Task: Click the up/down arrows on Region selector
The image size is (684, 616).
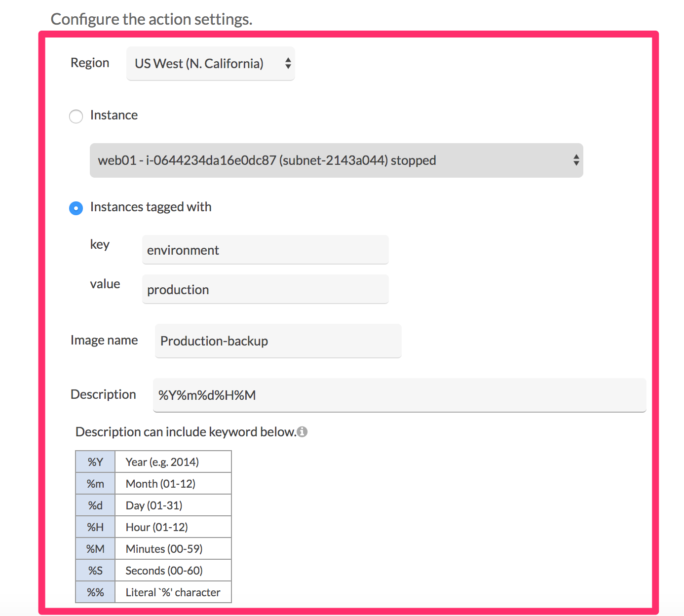Action: pyautogui.click(x=288, y=63)
